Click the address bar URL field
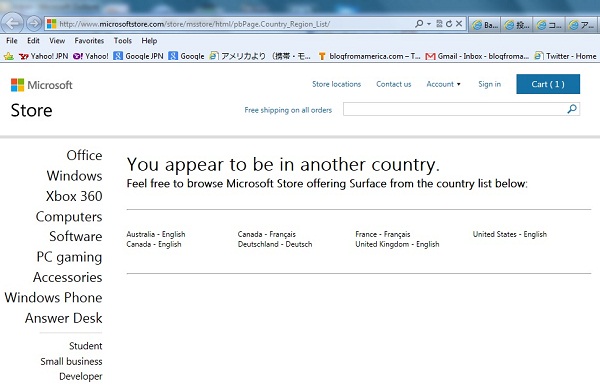 pos(234,24)
